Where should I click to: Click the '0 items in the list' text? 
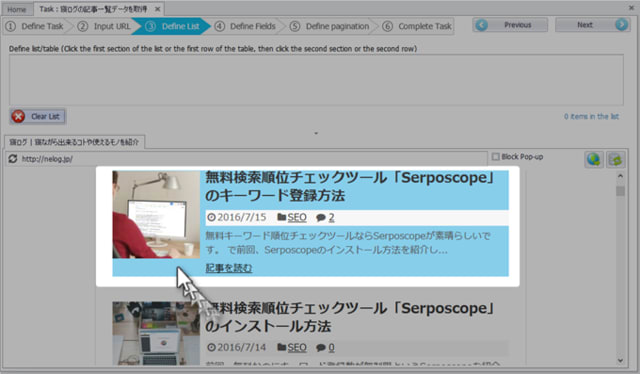591,116
